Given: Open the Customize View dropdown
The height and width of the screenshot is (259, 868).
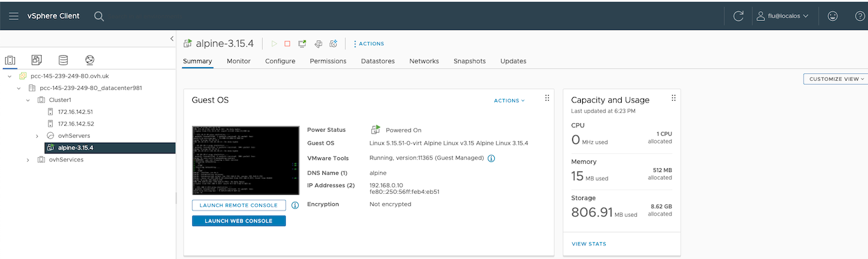Looking at the screenshot, I should [835, 79].
